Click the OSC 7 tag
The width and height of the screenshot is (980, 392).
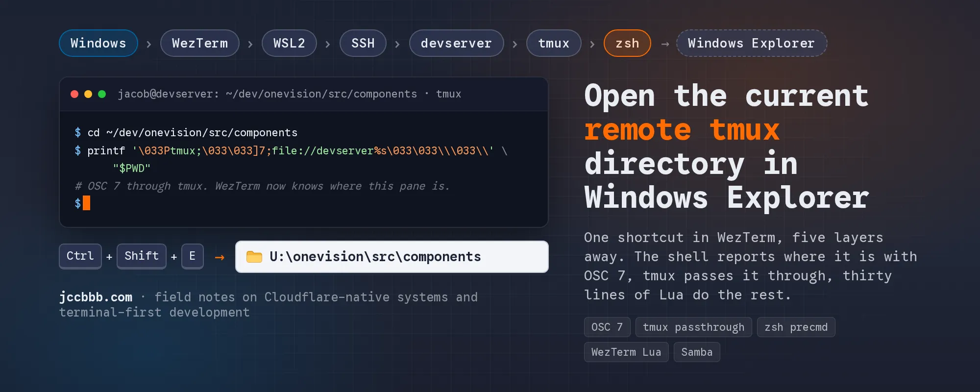[x=607, y=327]
